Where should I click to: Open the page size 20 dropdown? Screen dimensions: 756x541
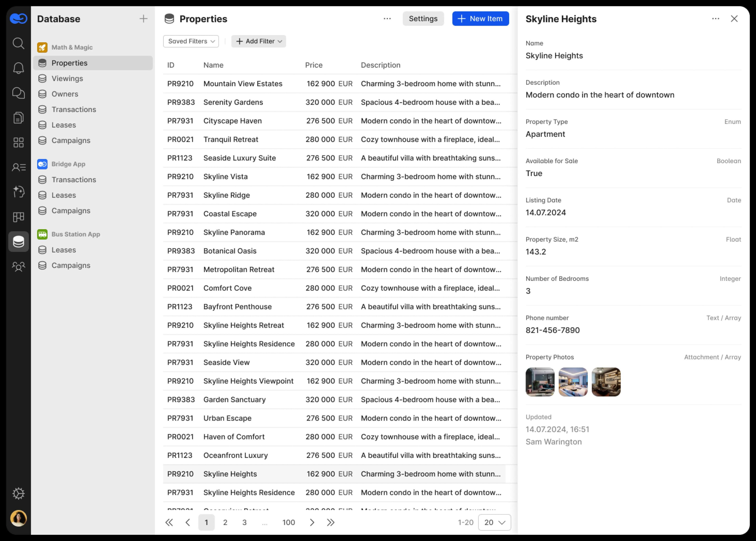coord(494,522)
